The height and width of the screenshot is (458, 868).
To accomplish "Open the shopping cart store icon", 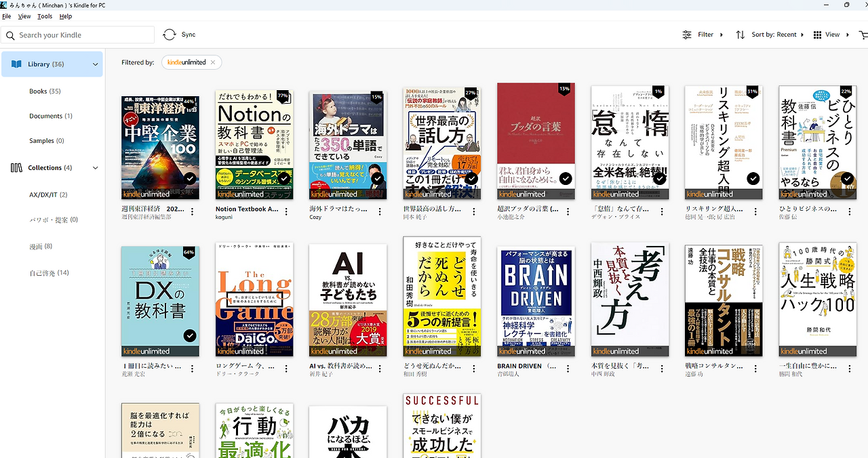I will tap(863, 35).
